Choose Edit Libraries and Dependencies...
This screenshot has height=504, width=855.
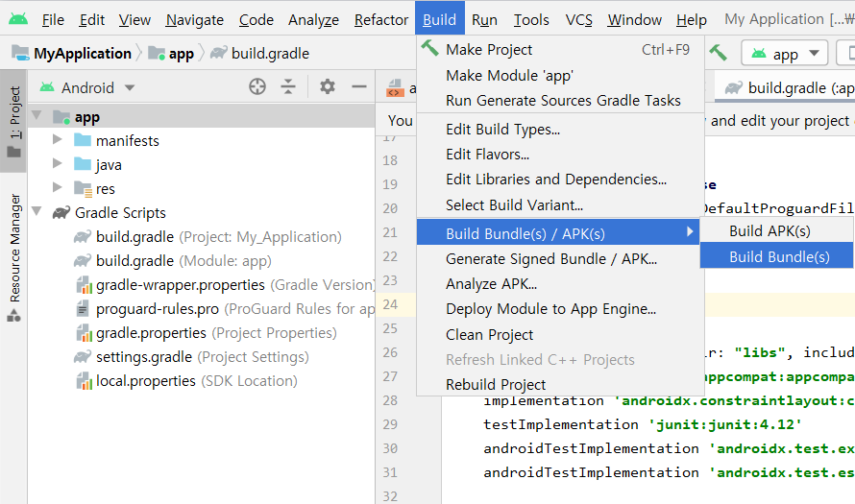pos(560,180)
